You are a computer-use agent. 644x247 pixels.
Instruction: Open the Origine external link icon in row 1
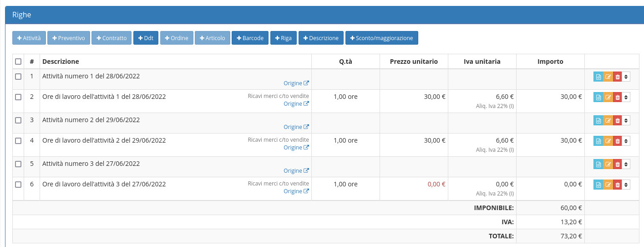click(306, 83)
